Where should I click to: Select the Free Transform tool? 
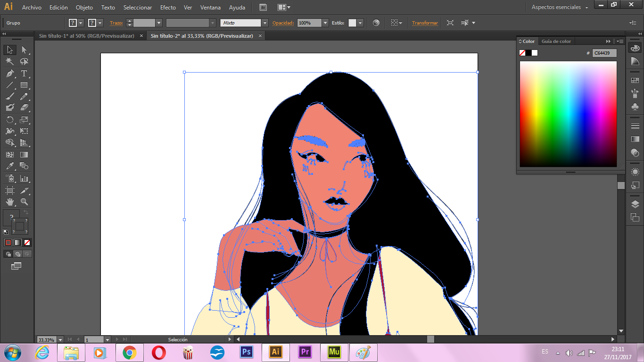click(25, 131)
